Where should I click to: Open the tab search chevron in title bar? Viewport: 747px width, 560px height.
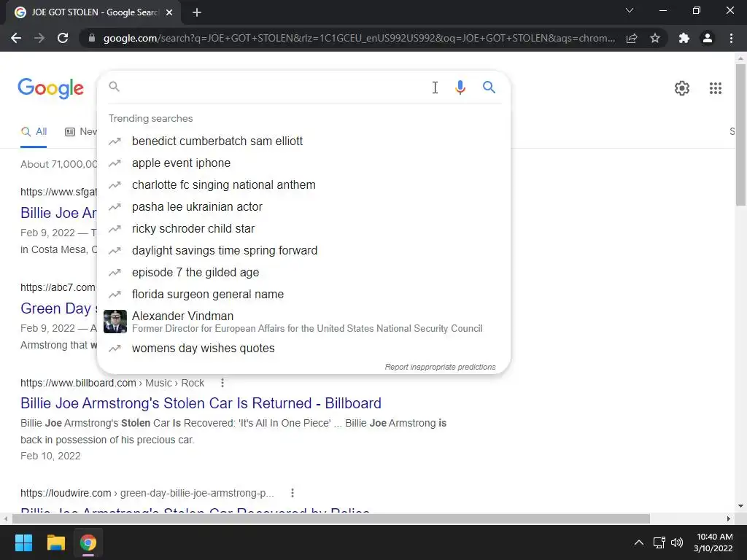click(x=630, y=10)
